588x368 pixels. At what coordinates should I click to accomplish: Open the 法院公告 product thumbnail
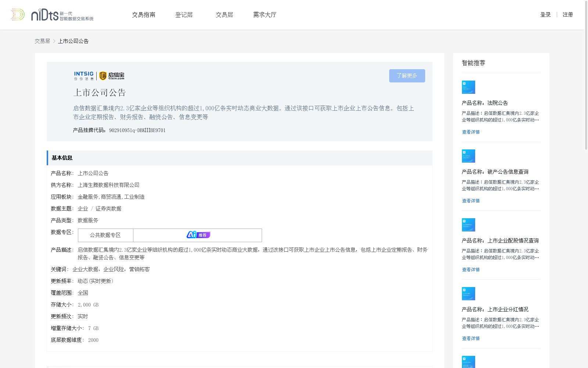469,87
